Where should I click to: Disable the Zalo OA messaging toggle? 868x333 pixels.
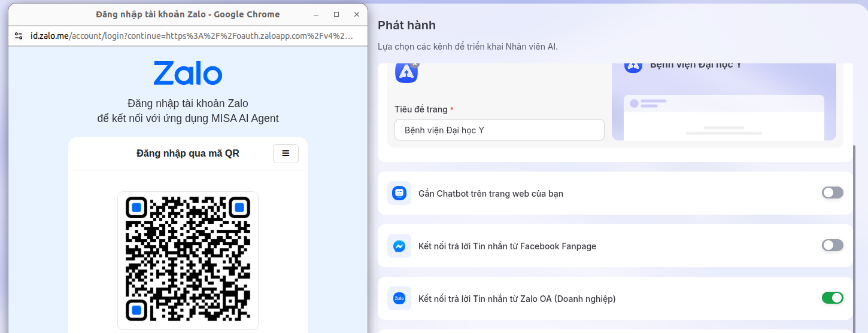click(x=832, y=298)
